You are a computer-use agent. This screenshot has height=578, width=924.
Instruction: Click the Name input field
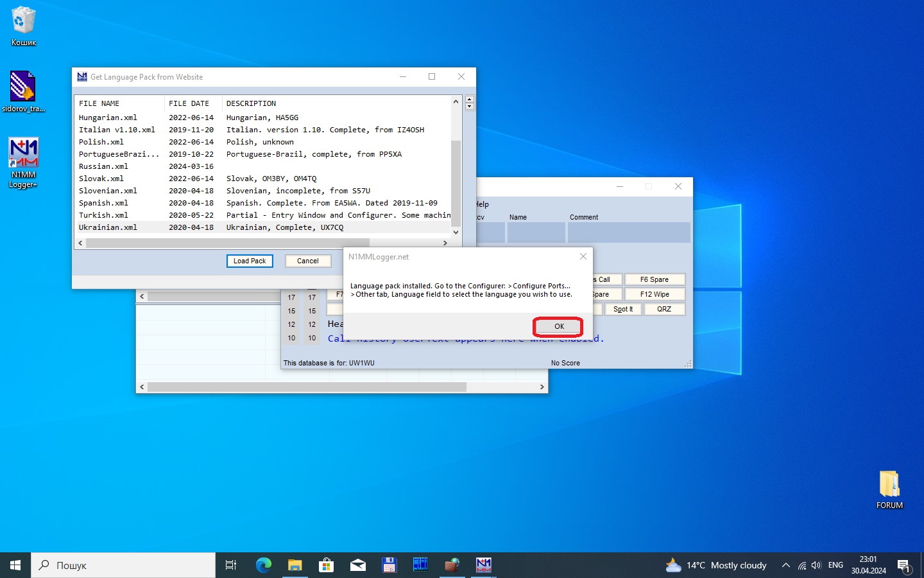coord(536,232)
